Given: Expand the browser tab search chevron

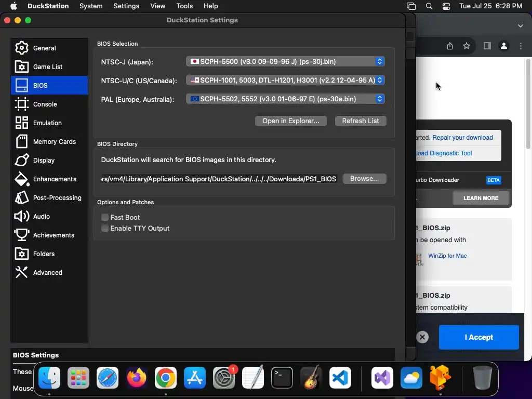Looking at the screenshot, I should [x=521, y=26].
